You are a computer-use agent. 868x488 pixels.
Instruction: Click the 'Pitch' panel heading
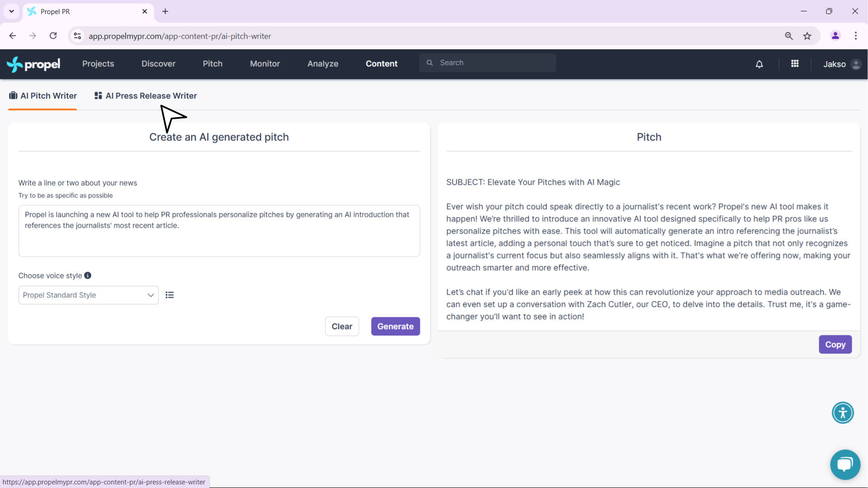[x=649, y=137]
